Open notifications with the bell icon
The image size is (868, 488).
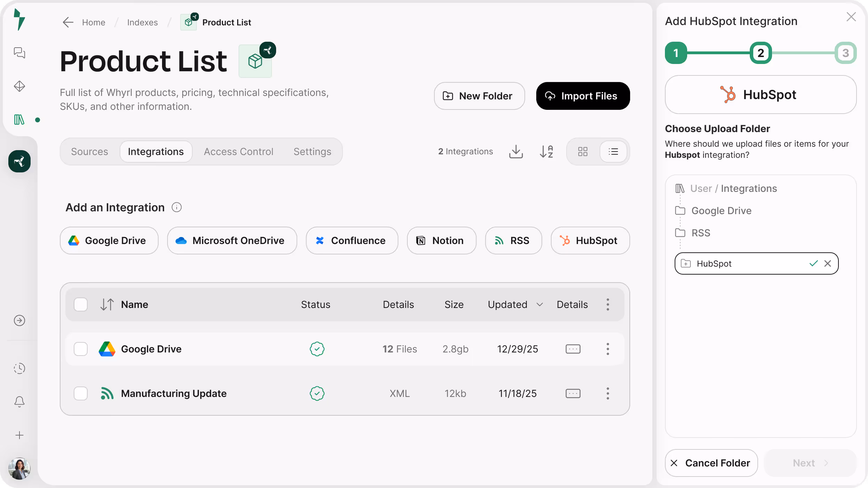click(19, 401)
